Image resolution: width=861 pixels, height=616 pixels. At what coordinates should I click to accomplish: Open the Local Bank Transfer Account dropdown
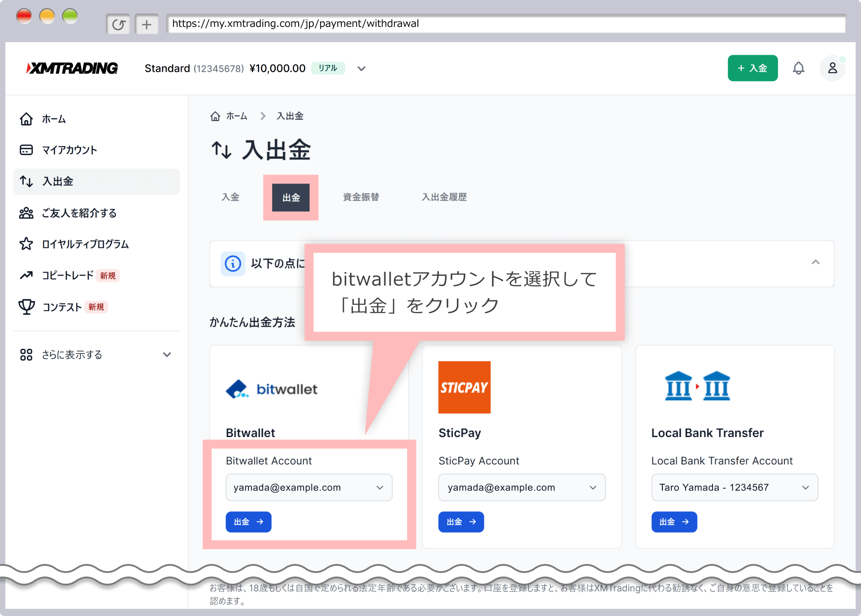734,487
